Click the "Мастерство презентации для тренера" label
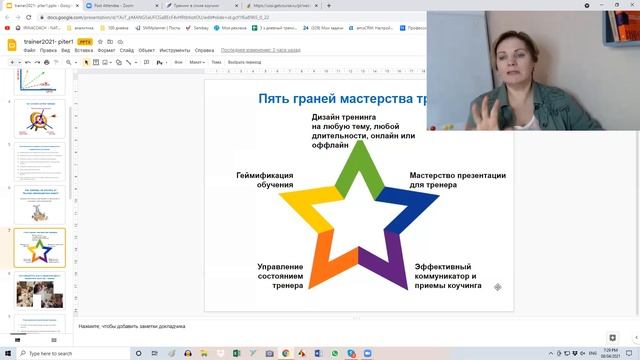The height and width of the screenshot is (360, 640). click(x=458, y=180)
